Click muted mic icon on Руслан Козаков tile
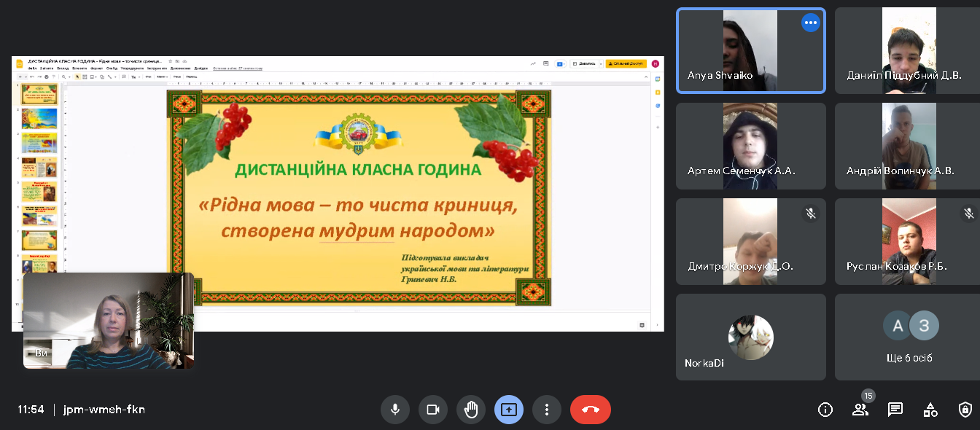Screen dimensions: 980x430 coord(968,214)
